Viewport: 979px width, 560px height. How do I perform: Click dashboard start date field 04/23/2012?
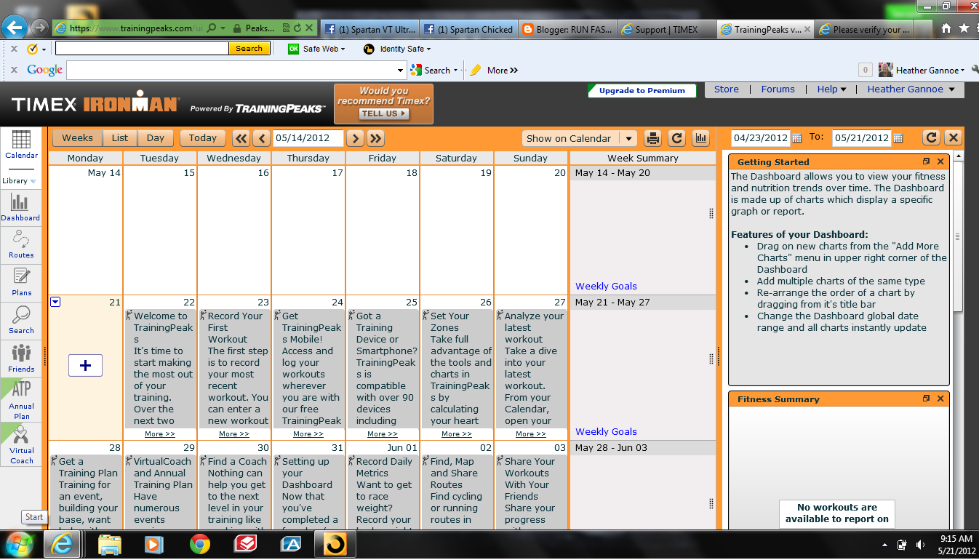click(760, 138)
